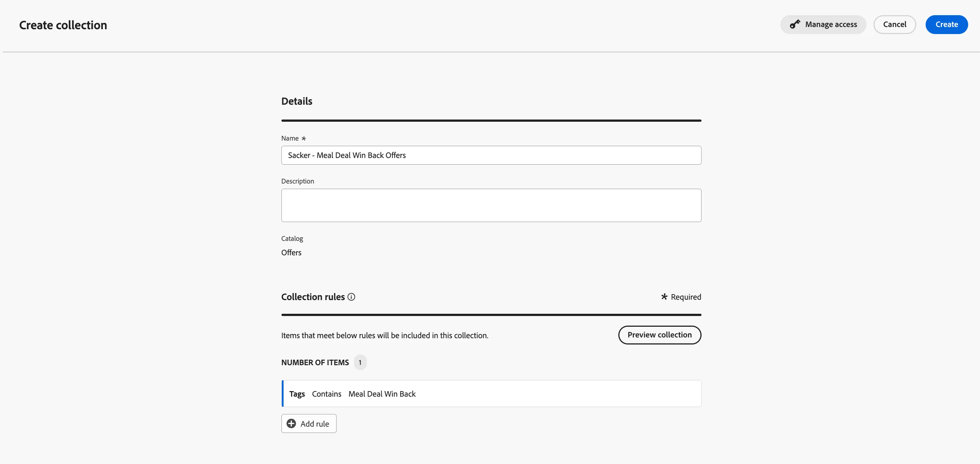
Task: Click the blue Create button
Action: click(946, 24)
